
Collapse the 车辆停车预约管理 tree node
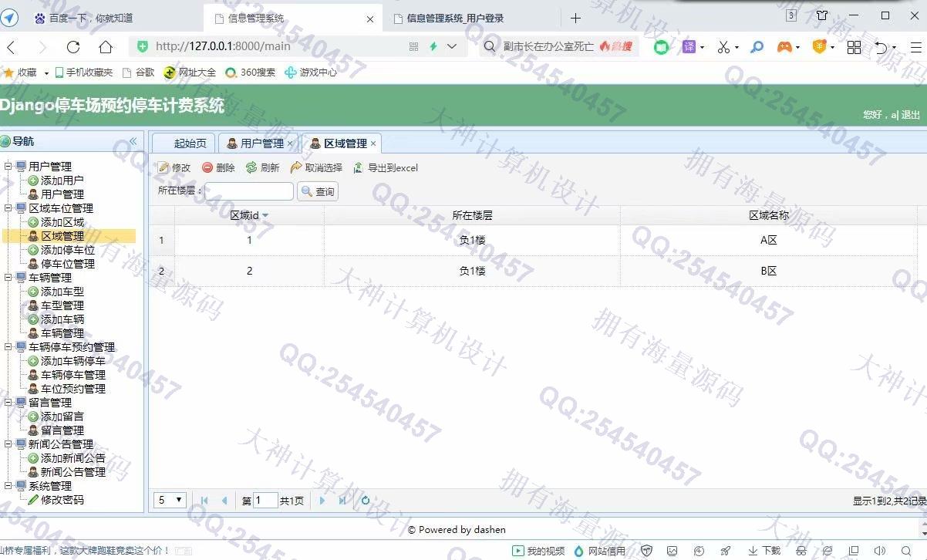click(x=8, y=346)
